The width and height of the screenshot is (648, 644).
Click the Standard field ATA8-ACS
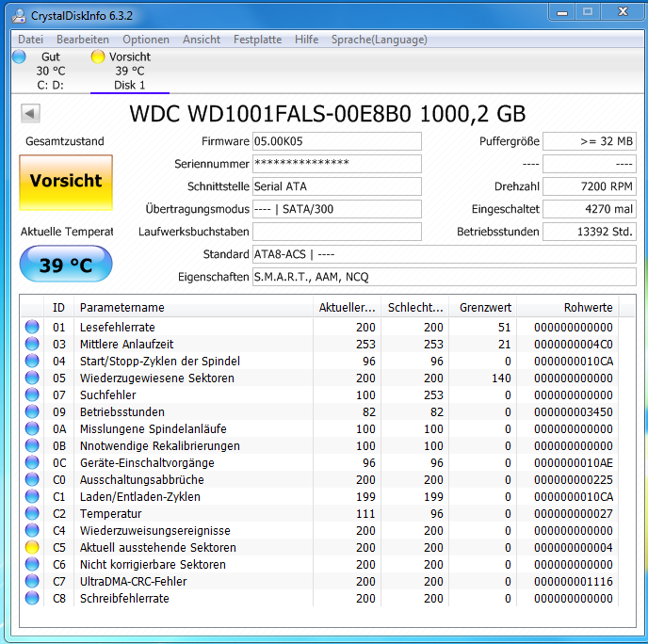pyautogui.click(x=445, y=254)
